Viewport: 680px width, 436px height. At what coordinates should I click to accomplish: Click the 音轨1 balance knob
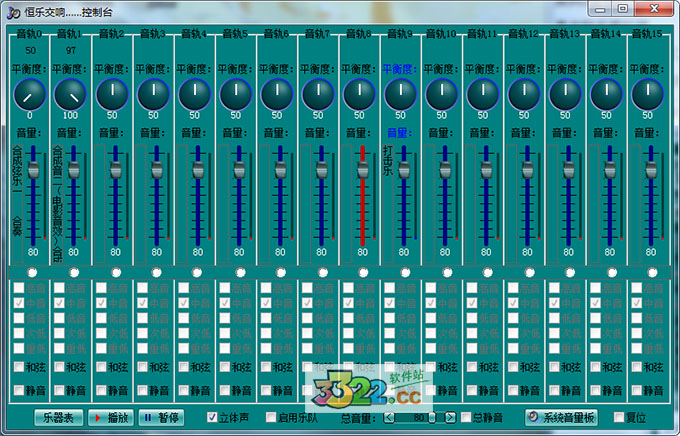click(70, 94)
